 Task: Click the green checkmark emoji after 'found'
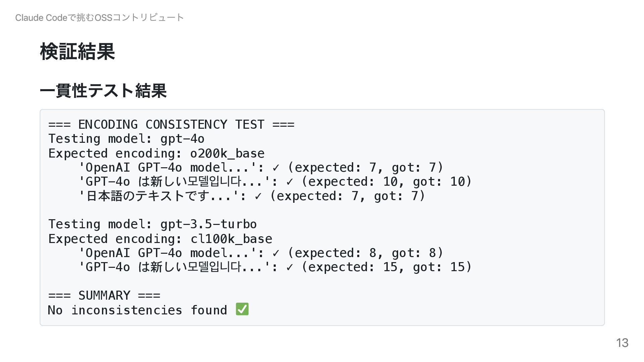click(242, 309)
